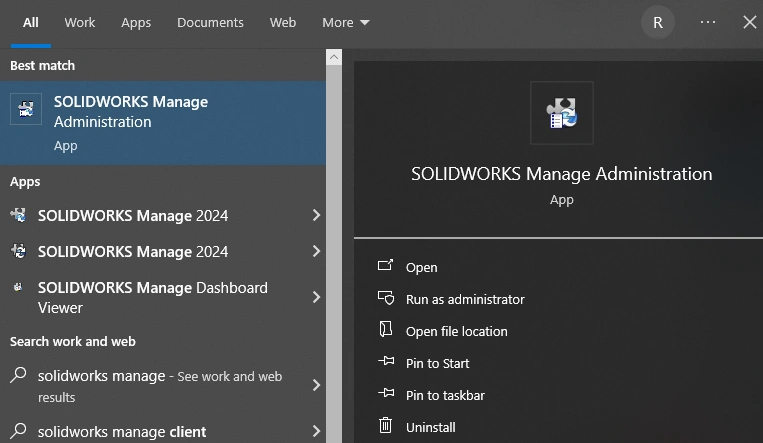Open the More filters dropdown
Image resolution: width=763 pixels, height=443 pixels.
click(x=345, y=22)
